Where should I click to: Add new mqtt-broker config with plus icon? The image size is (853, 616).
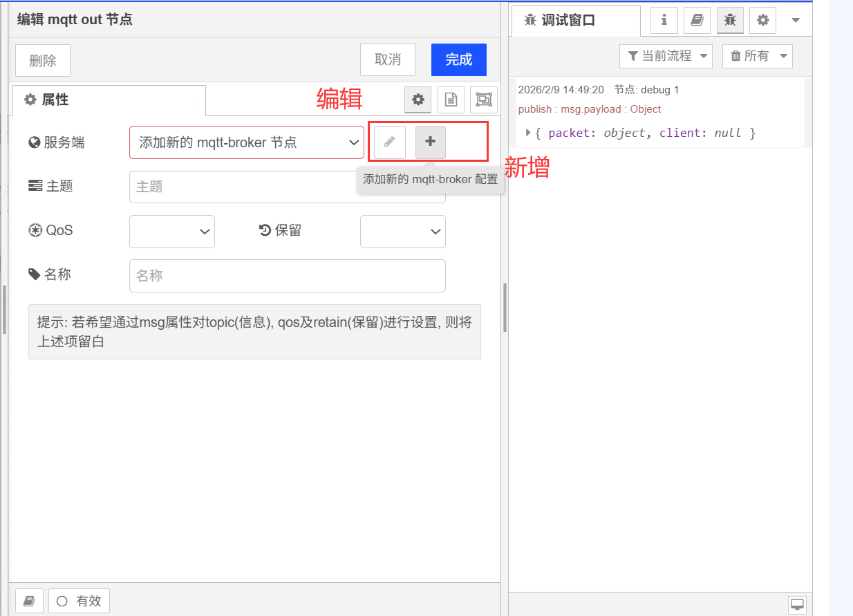pyautogui.click(x=431, y=142)
